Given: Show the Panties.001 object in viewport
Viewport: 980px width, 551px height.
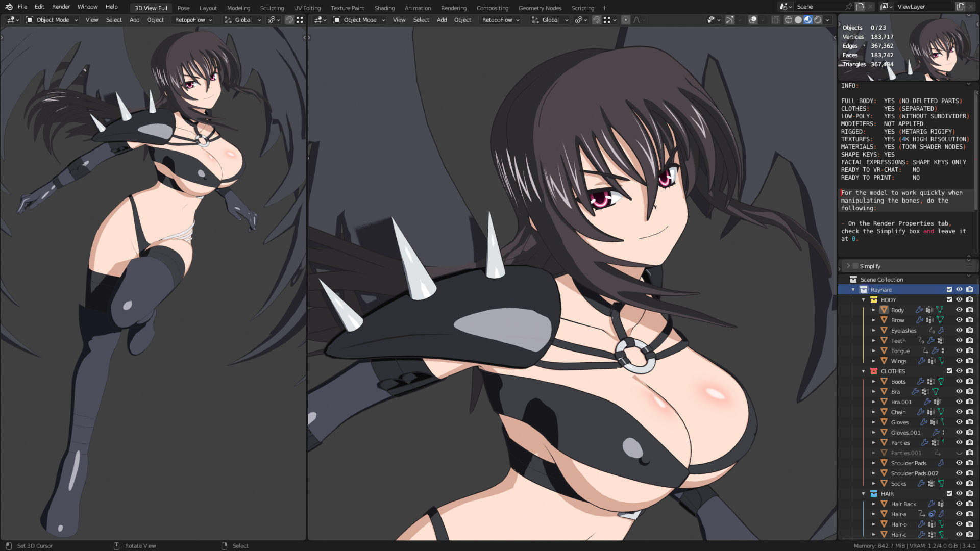Looking at the screenshot, I should [x=959, y=453].
